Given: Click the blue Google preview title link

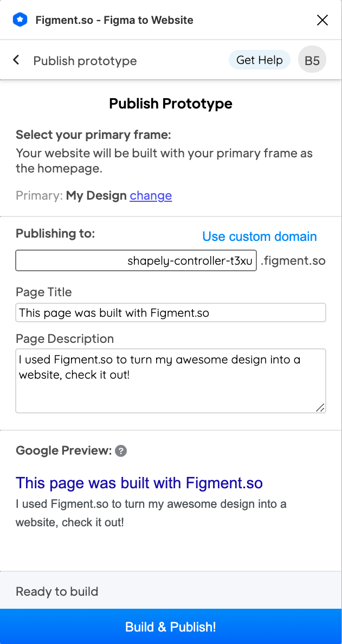Looking at the screenshot, I should tap(139, 483).
